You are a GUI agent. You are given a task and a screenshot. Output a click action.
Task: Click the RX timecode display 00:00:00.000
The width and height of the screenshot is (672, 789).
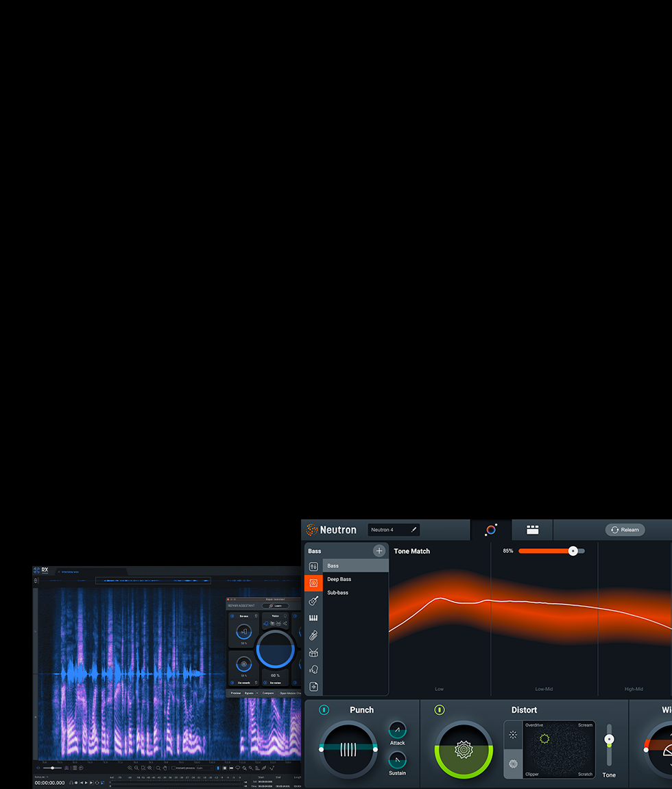[x=49, y=782]
